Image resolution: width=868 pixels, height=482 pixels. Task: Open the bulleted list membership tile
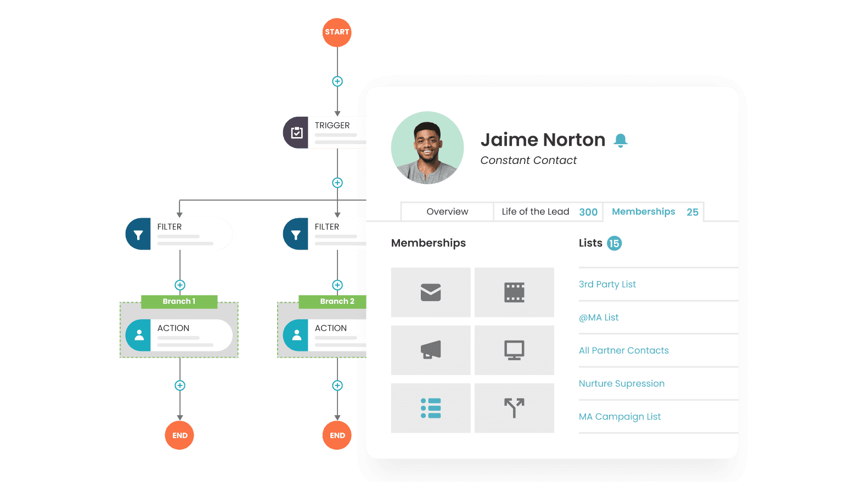tap(431, 408)
